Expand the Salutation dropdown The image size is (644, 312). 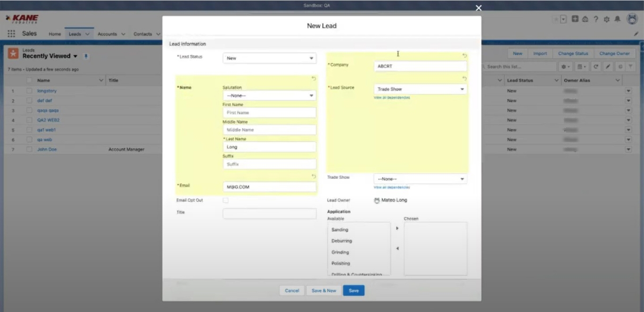269,96
